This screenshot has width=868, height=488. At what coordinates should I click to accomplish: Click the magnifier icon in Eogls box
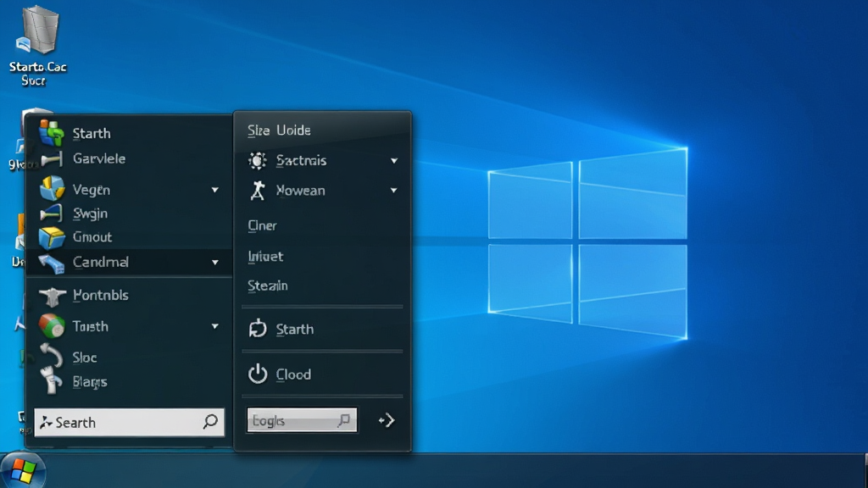(344, 420)
